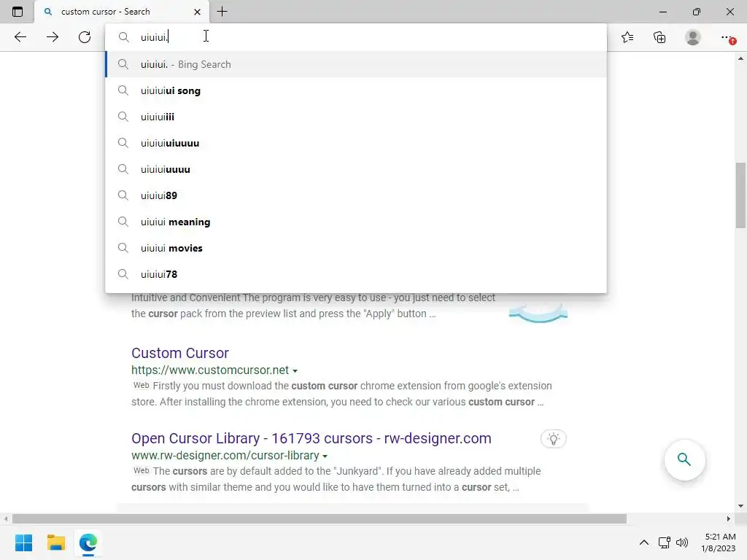Go forward to next page
The height and width of the screenshot is (560, 747).
tap(53, 37)
